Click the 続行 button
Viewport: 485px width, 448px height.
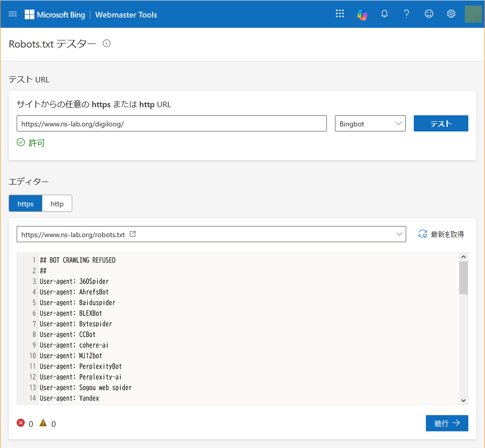(x=447, y=423)
